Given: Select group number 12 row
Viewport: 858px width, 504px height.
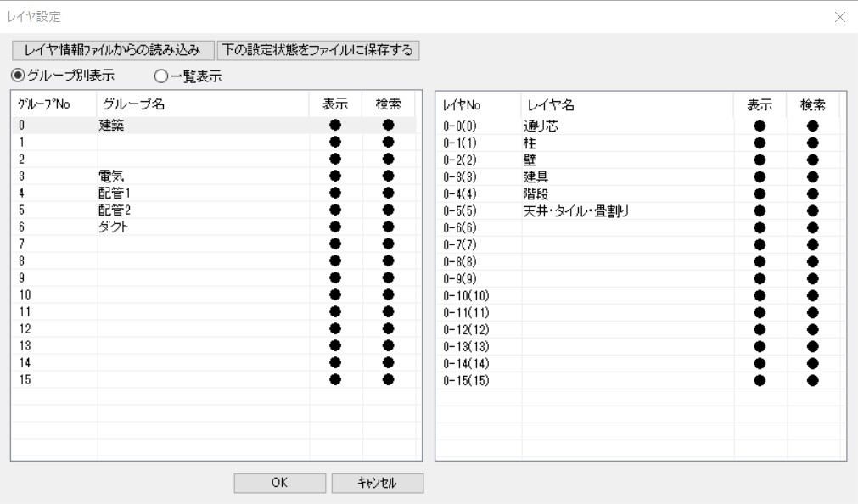Looking at the screenshot, I should point(213,328).
